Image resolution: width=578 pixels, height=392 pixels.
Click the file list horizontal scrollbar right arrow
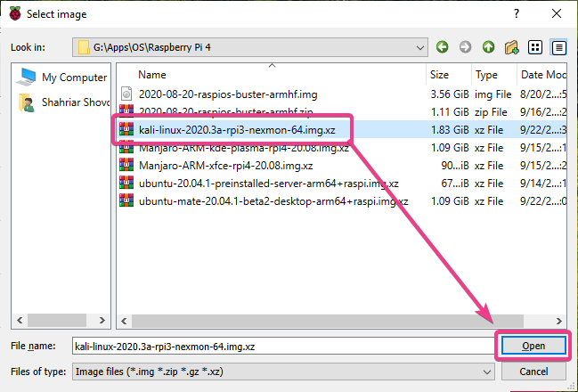point(558,321)
